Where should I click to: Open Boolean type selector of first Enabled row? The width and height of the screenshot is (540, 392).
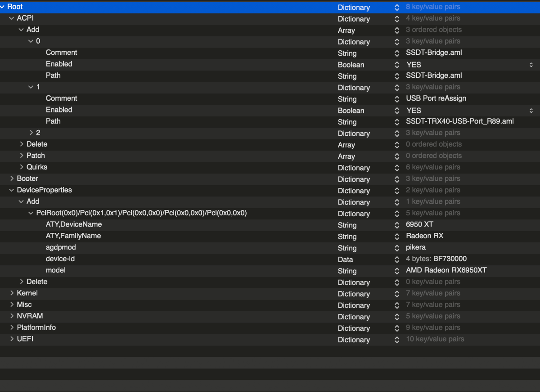tap(397, 65)
